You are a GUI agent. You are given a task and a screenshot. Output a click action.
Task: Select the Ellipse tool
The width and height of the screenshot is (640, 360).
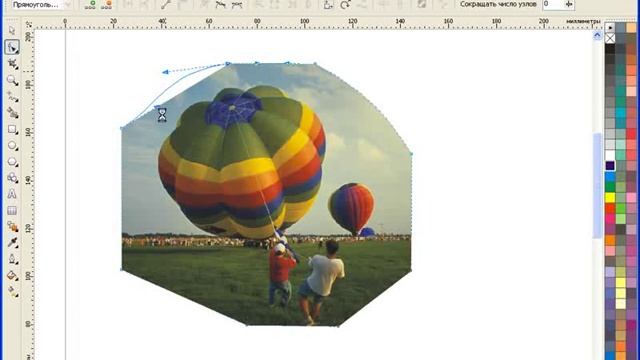point(12,146)
